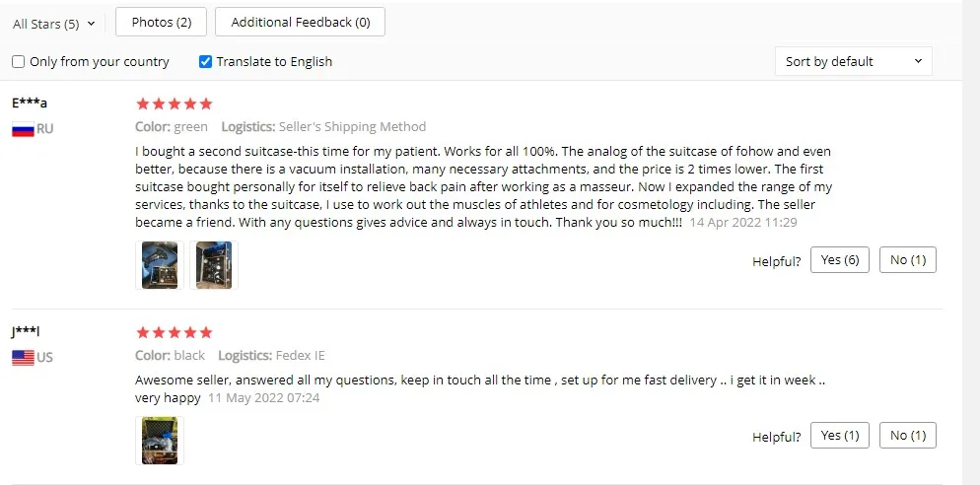Click the five-star rating on E***a's review

174,104
